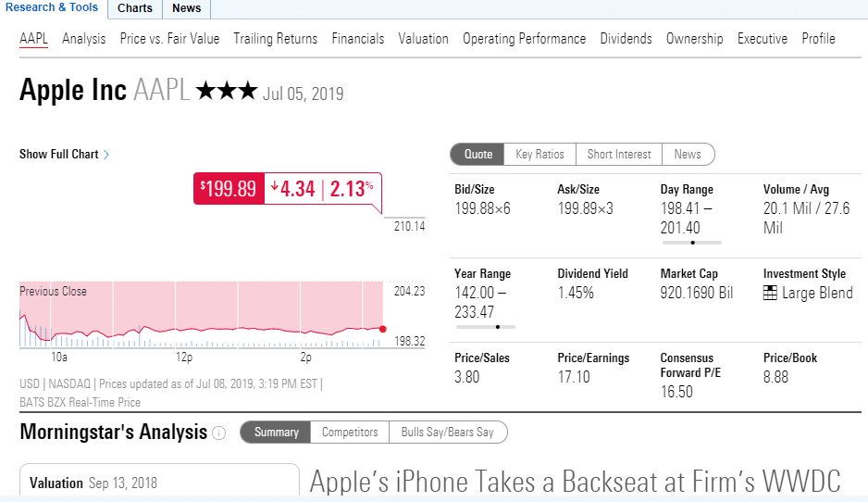Go to the company Profile
868x502 pixels.
(818, 39)
